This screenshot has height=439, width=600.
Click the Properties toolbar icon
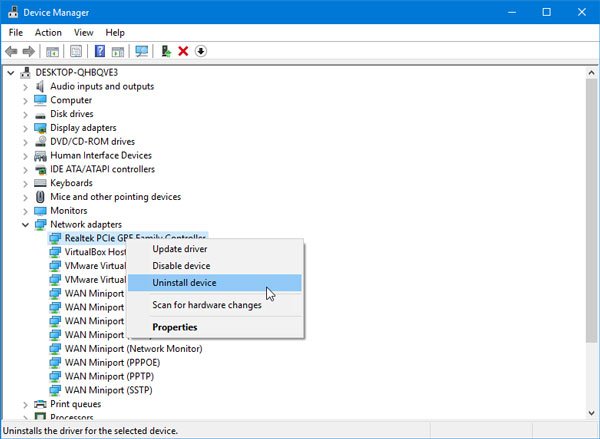coord(76,51)
